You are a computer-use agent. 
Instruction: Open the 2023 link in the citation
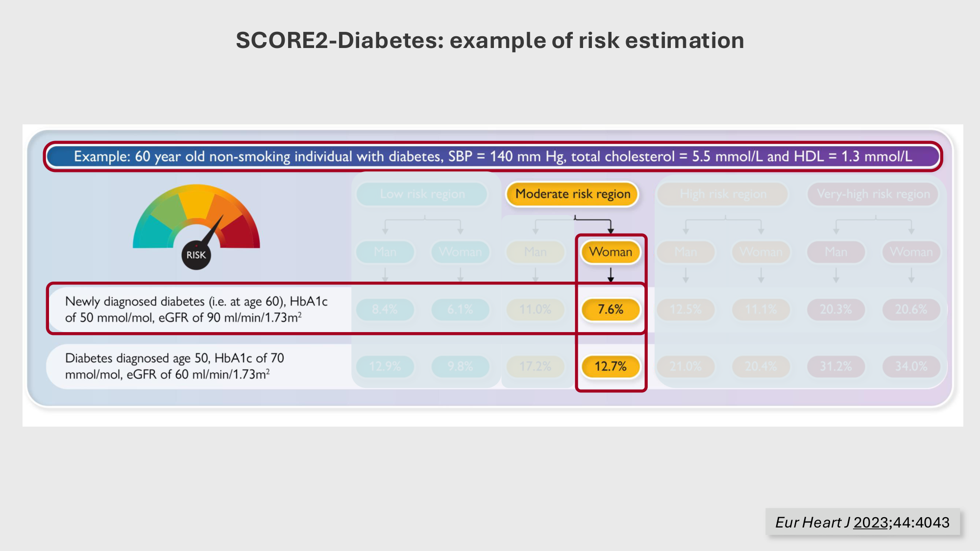point(871,523)
